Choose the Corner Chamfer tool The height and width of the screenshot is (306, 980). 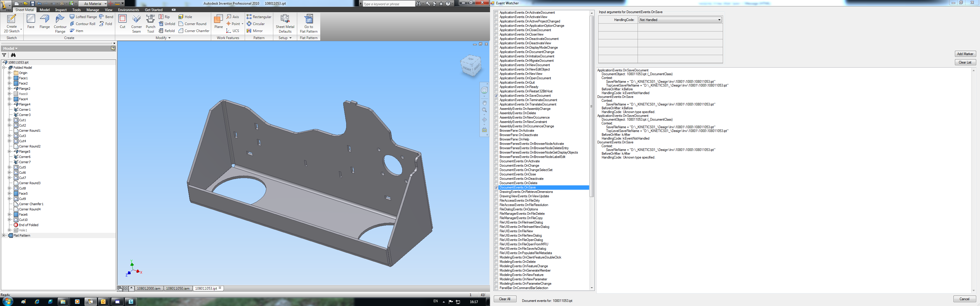click(194, 31)
